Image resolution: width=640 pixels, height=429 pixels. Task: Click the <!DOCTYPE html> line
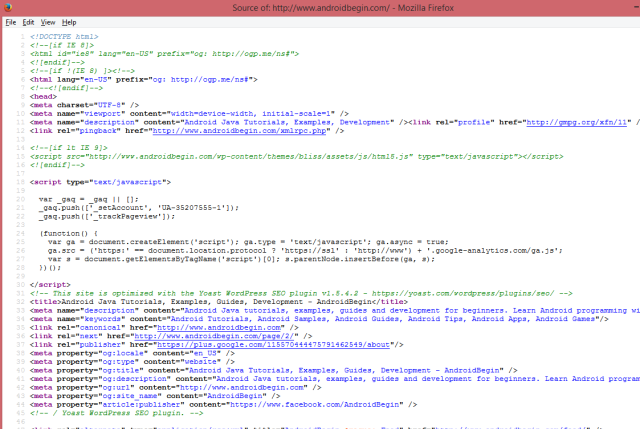point(64,36)
